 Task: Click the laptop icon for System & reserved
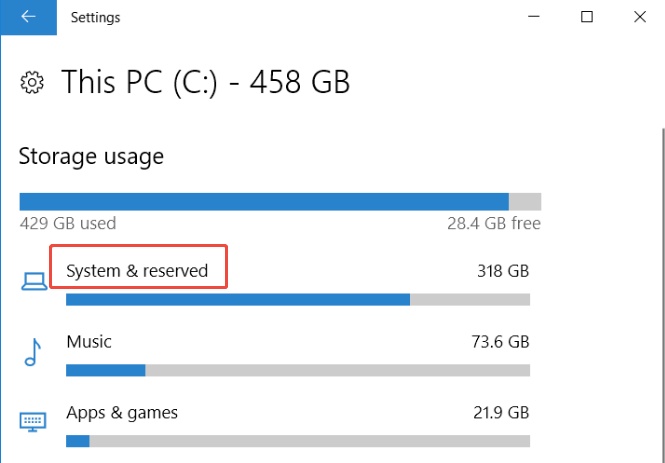coord(34,282)
